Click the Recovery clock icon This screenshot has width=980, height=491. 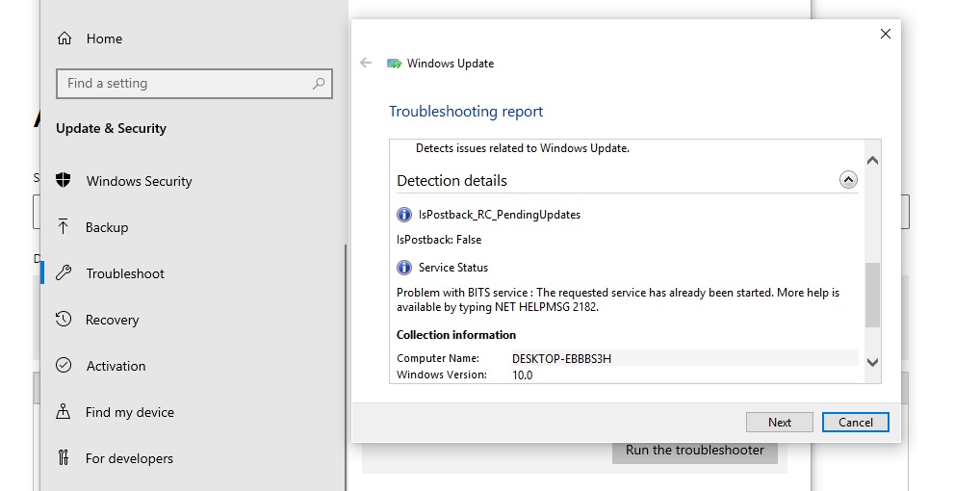coord(64,320)
